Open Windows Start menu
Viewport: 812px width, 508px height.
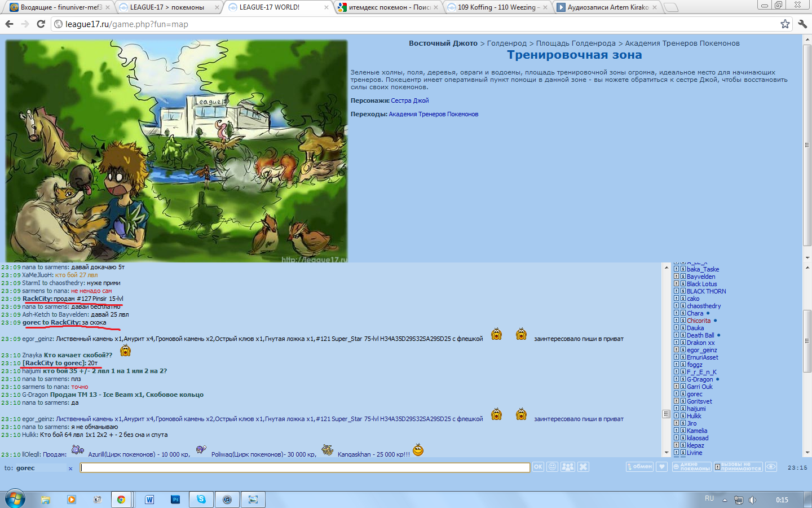[x=15, y=500]
